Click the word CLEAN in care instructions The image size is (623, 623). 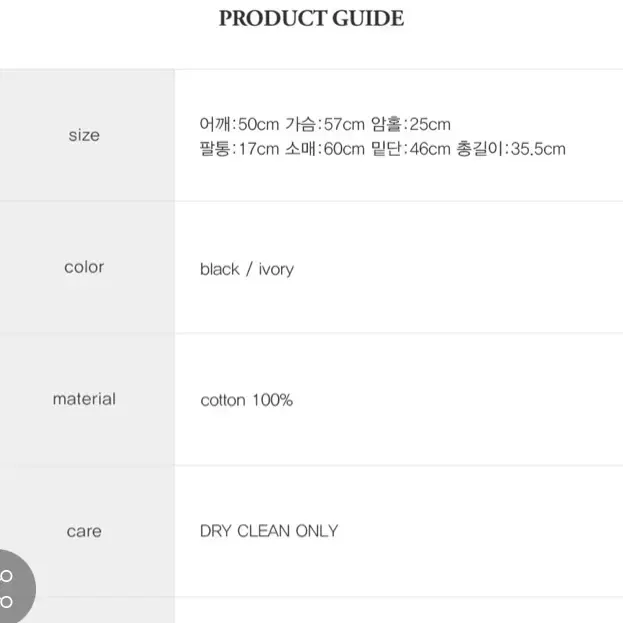click(263, 531)
